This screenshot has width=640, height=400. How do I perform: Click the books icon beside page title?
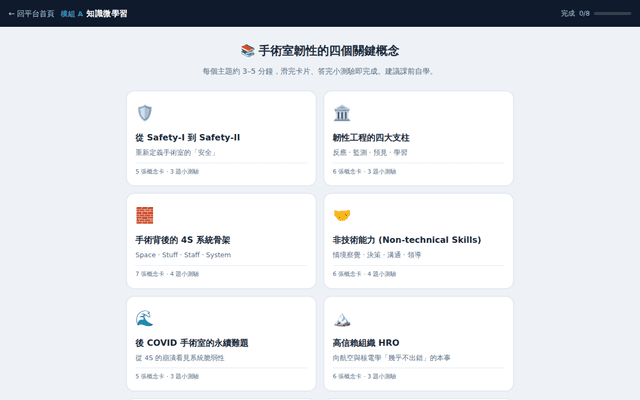[248, 51]
